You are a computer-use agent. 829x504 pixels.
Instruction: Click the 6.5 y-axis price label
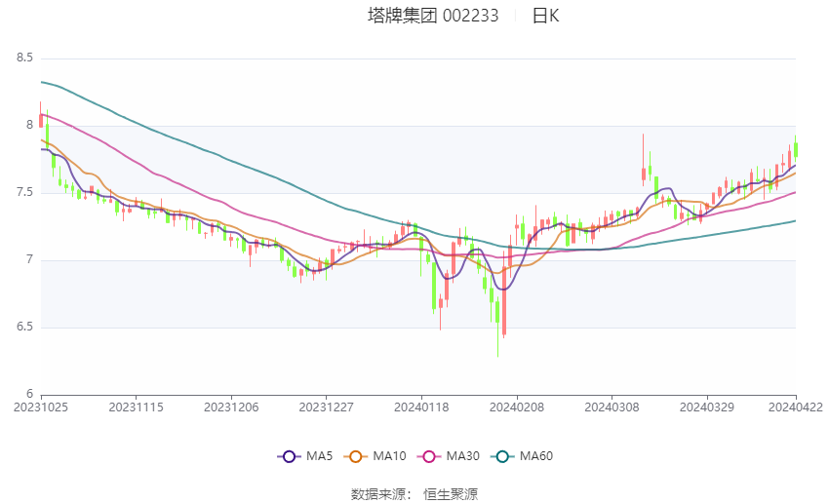coord(24,327)
